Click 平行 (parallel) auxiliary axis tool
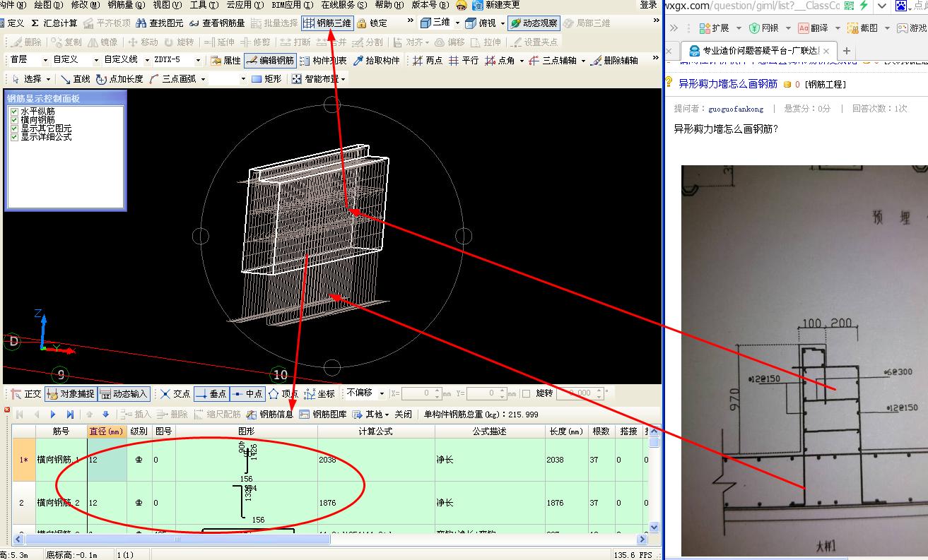The height and width of the screenshot is (560, 928). click(464, 60)
